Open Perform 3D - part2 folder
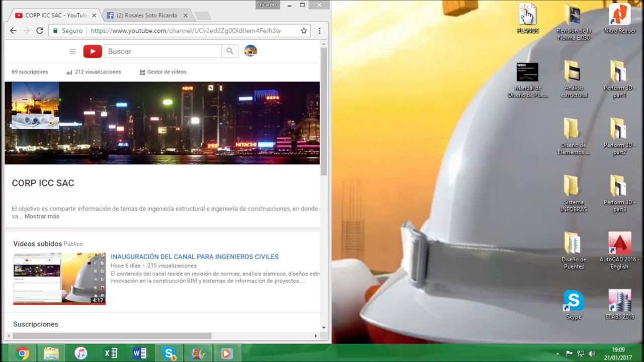Viewport: 644px width, 362px height. (619, 137)
